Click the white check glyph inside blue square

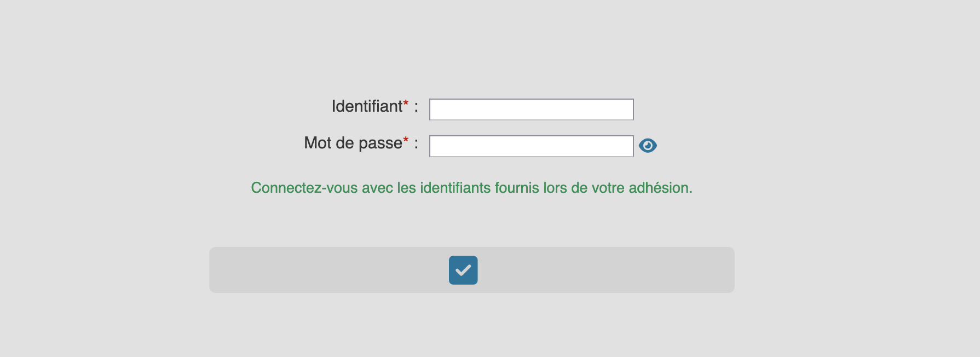[x=463, y=270]
